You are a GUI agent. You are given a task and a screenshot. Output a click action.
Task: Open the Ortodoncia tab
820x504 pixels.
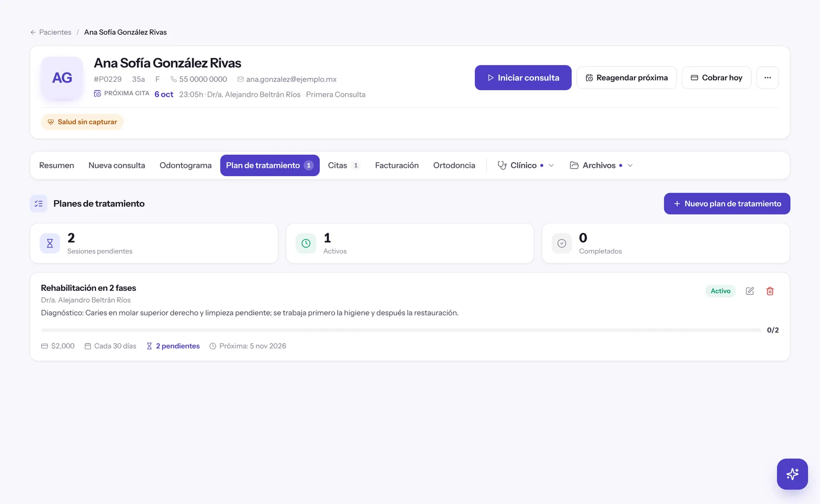pos(454,165)
